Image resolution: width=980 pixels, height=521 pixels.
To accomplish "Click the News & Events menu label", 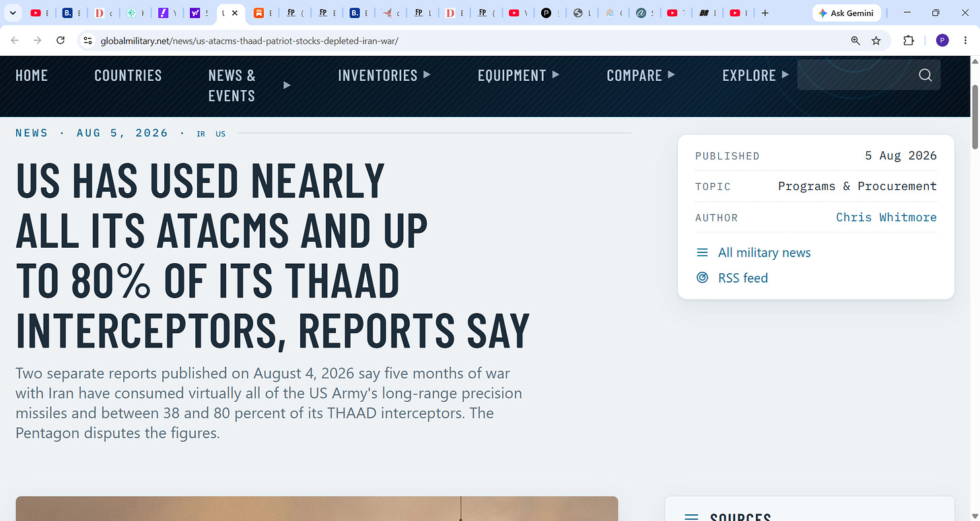I will pyautogui.click(x=232, y=85).
